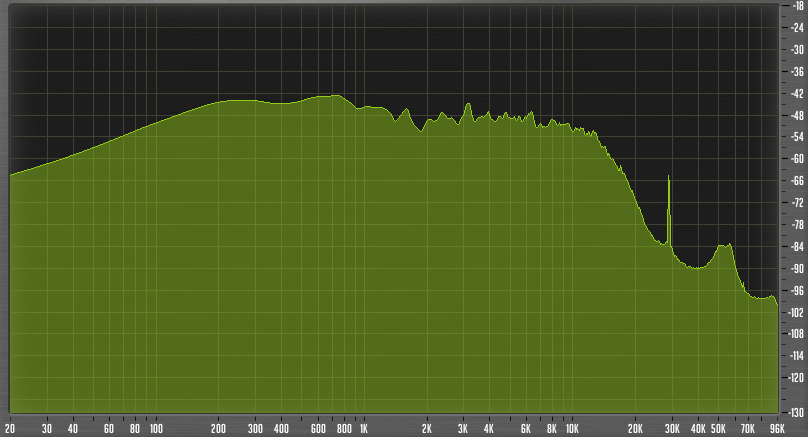This screenshot has height=437, width=808.
Task: Click the 6K frequency axis label
Action: click(526, 429)
